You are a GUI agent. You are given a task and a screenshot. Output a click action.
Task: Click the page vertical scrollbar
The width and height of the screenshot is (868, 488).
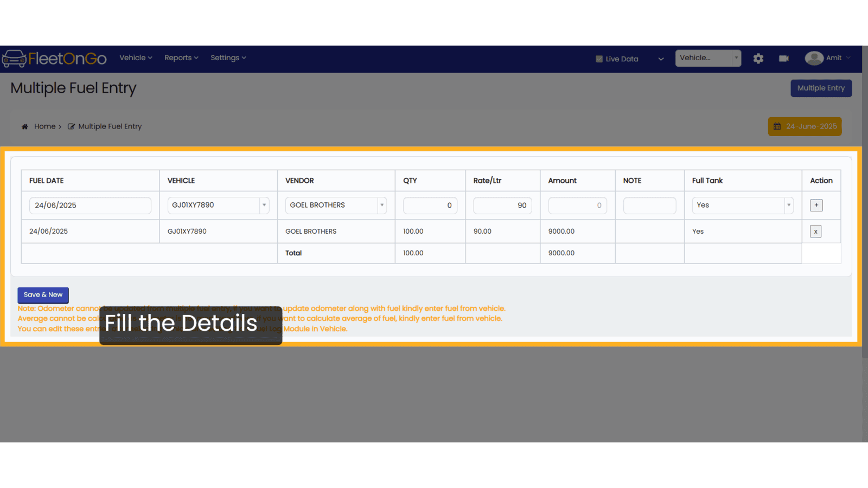[x=865, y=201]
